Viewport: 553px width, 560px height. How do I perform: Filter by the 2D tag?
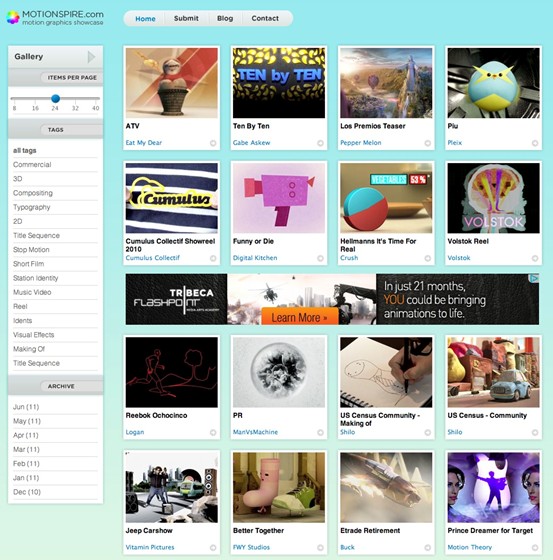coord(18,221)
